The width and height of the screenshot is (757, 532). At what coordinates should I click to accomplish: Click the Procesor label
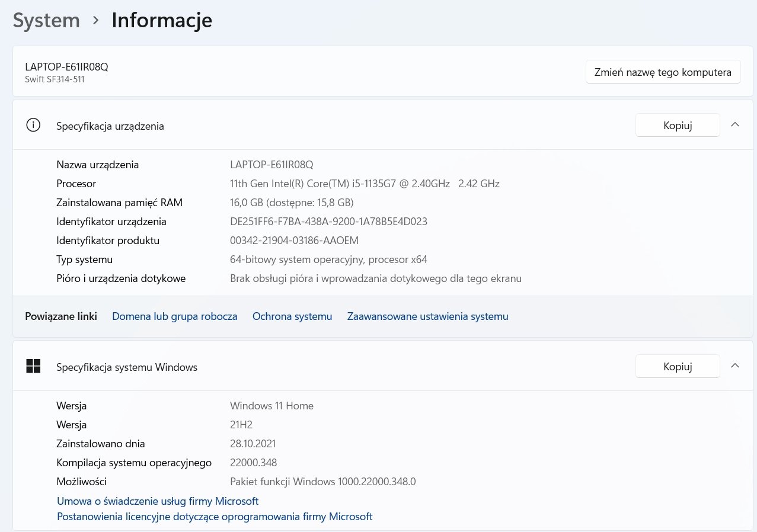click(x=76, y=184)
